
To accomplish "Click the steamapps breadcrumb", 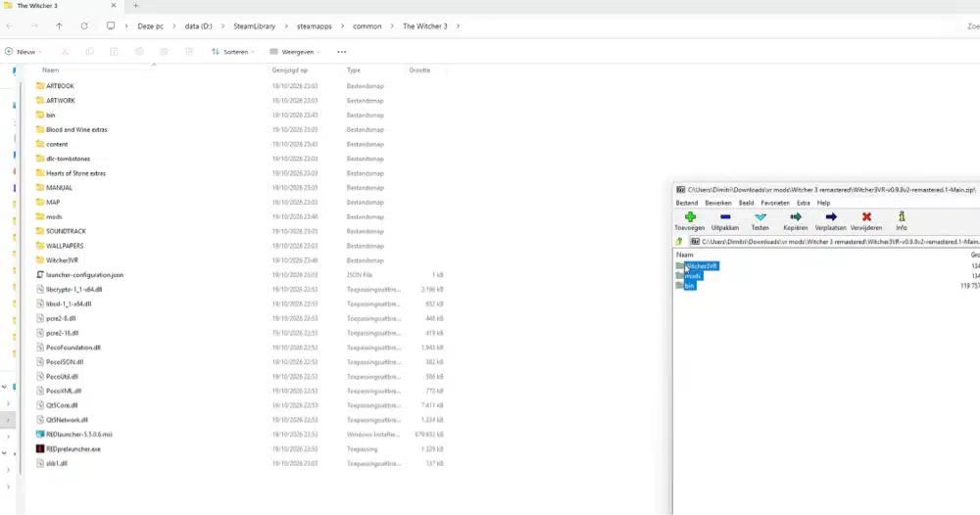I will pyautogui.click(x=314, y=26).
